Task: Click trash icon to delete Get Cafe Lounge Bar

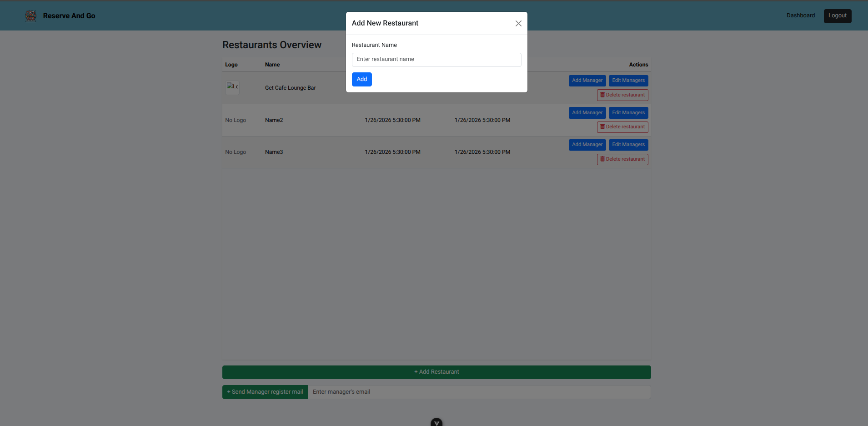Action: pos(602,95)
